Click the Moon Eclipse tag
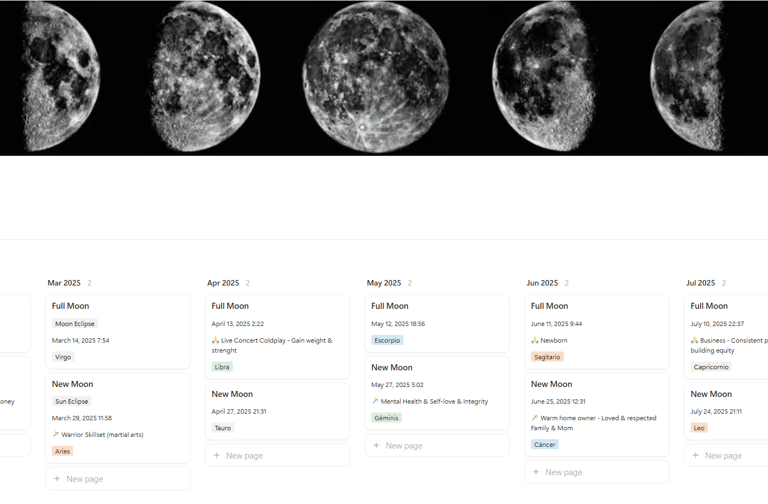This screenshot has height=504, width=768. [74, 324]
